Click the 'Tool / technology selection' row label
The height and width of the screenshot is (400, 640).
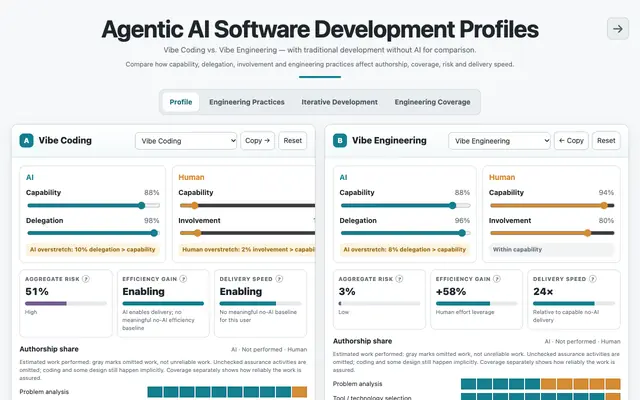coord(372,397)
